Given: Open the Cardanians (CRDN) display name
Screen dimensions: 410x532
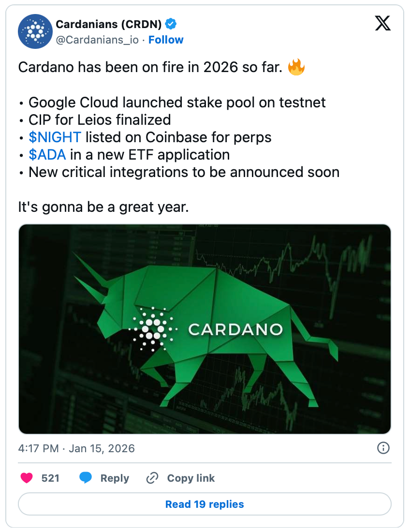Looking at the screenshot, I should click(109, 24).
